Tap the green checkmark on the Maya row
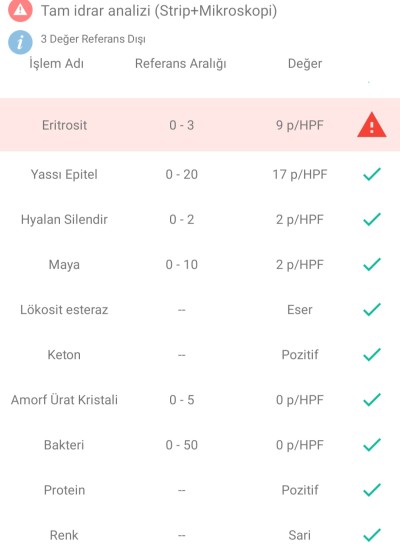 (372, 265)
